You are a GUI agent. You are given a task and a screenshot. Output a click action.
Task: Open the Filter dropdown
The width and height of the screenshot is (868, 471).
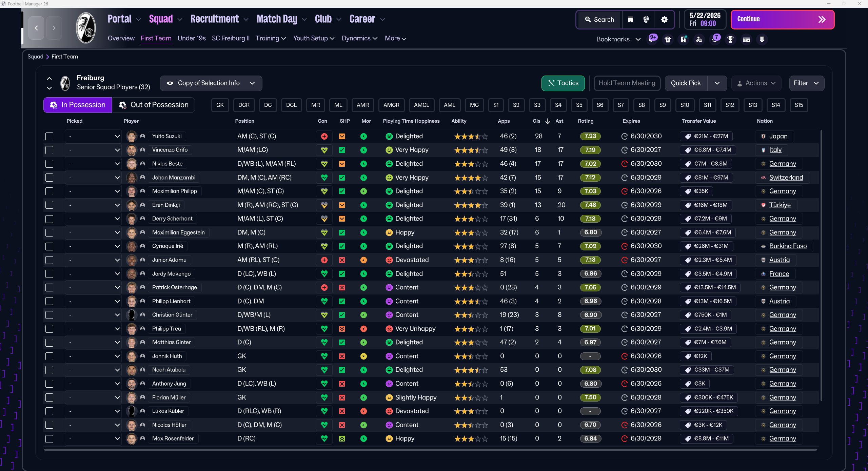pos(806,83)
